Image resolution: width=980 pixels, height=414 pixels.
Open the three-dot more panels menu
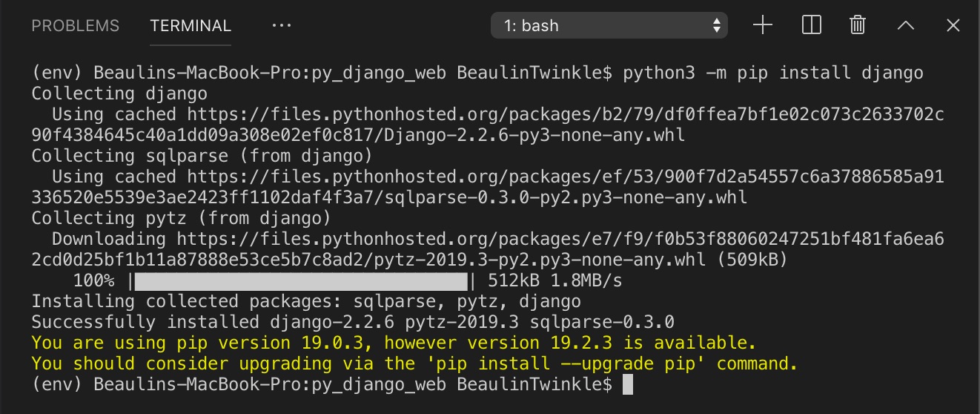coord(282,25)
